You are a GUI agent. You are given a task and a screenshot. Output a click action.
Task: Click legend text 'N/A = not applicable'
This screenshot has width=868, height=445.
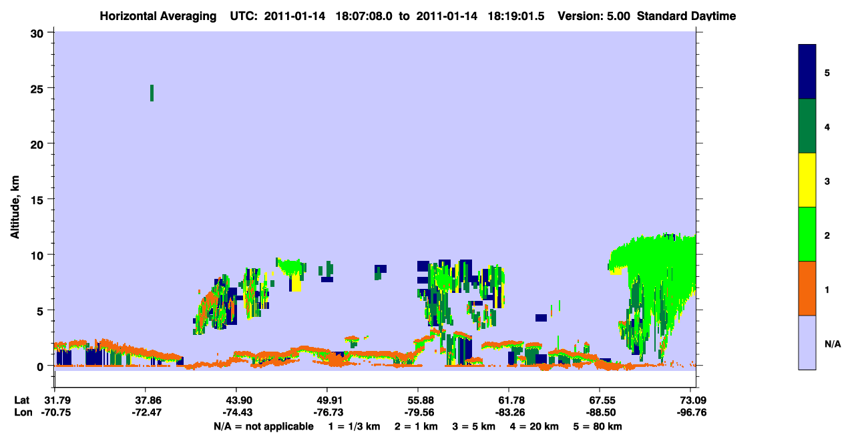pyautogui.click(x=264, y=426)
